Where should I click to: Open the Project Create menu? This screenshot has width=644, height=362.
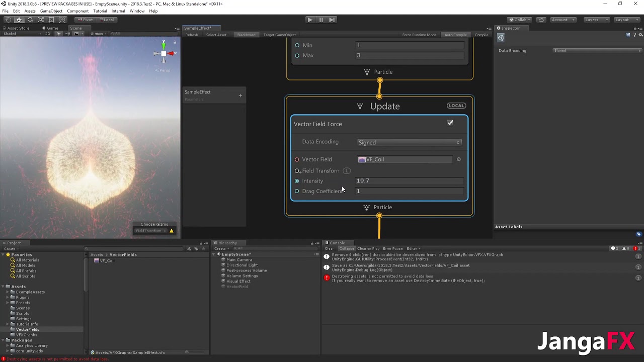click(x=11, y=248)
